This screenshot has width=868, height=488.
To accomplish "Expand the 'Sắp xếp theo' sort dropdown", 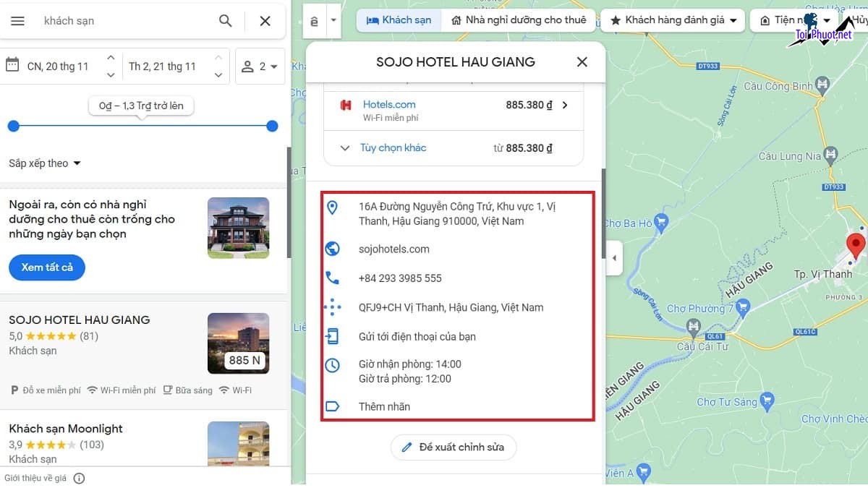I will click(x=45, y=163).
